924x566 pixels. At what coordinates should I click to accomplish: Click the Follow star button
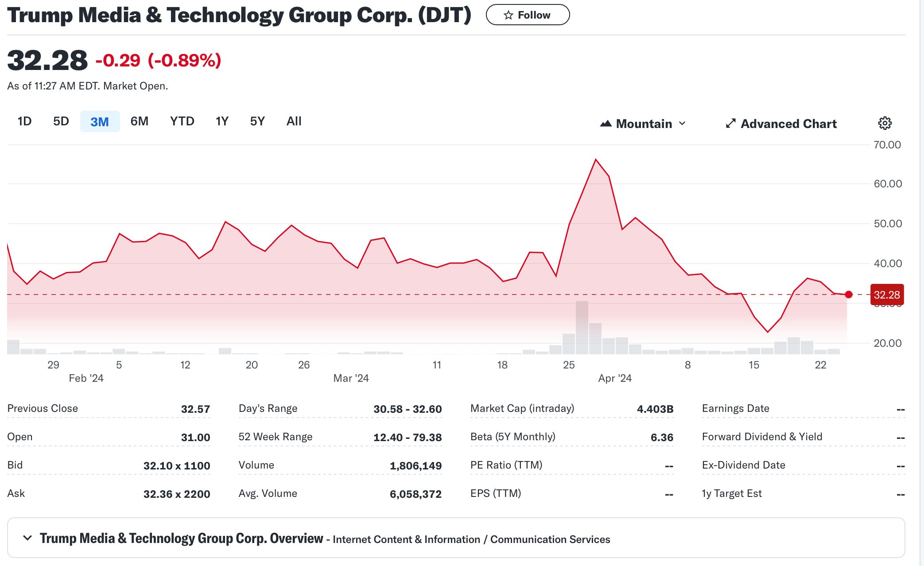click(528, 15)
